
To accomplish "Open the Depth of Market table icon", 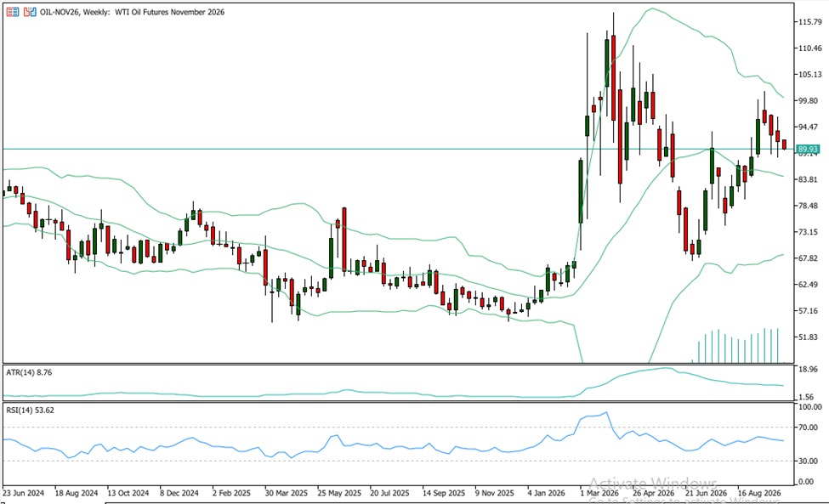I will click(x=13, y=12).
